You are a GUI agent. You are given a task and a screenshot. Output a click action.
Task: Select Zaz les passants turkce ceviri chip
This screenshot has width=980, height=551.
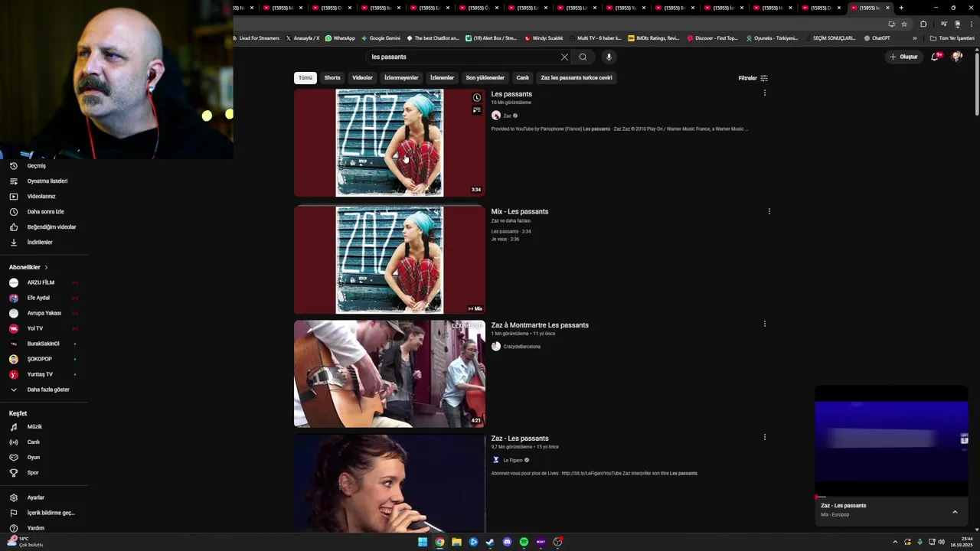coord(577,78)
